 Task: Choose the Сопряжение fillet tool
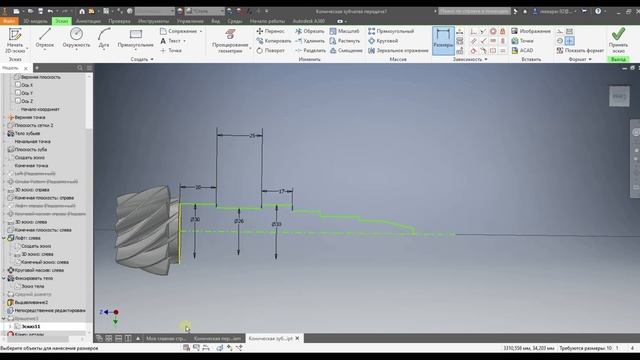click(178, 31)
